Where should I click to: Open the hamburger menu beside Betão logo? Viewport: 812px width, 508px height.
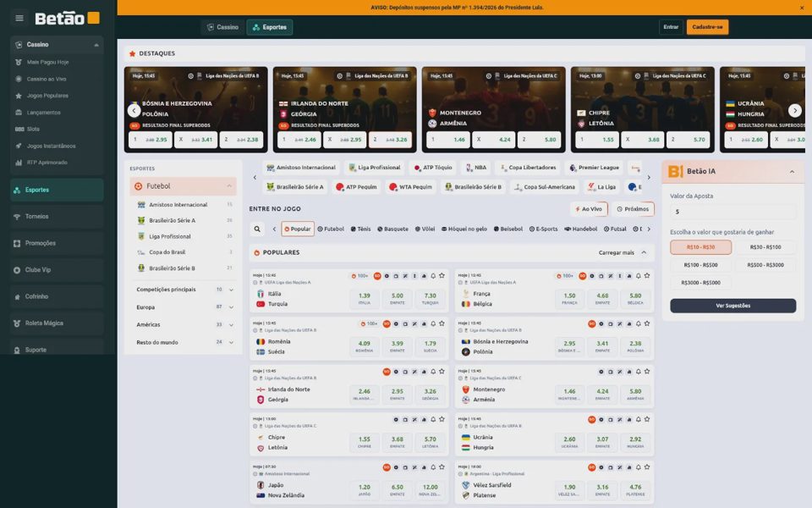pyautogui.click(x=19, y=18)
